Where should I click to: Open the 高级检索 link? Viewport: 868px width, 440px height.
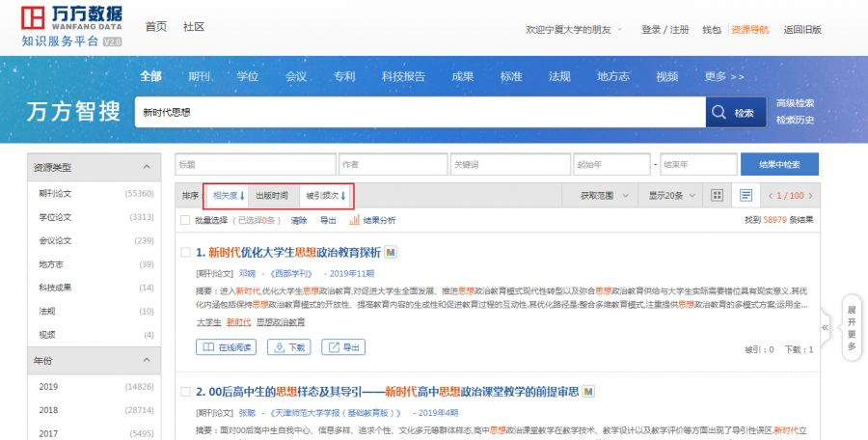click(795, 103)
